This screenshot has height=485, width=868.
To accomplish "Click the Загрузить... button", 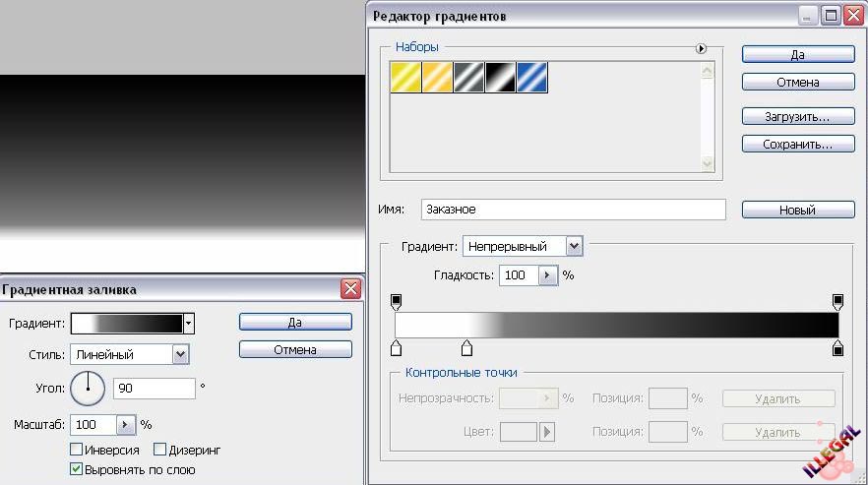I will pos(796,116).
